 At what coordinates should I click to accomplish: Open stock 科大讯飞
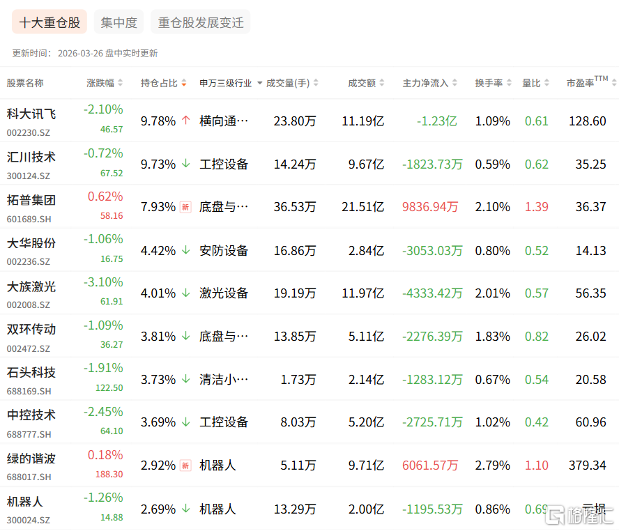(31, 114)
